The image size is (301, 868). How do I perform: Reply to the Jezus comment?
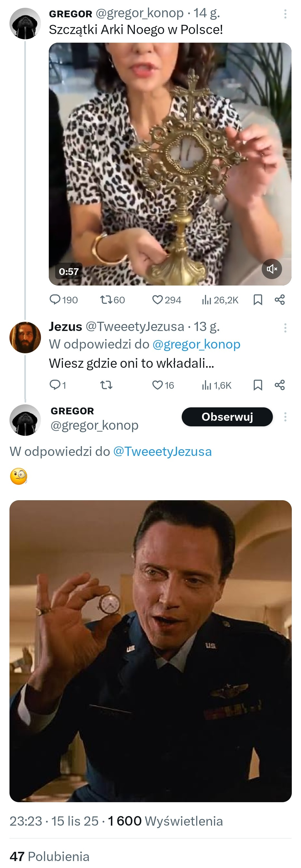click(55, 385)
